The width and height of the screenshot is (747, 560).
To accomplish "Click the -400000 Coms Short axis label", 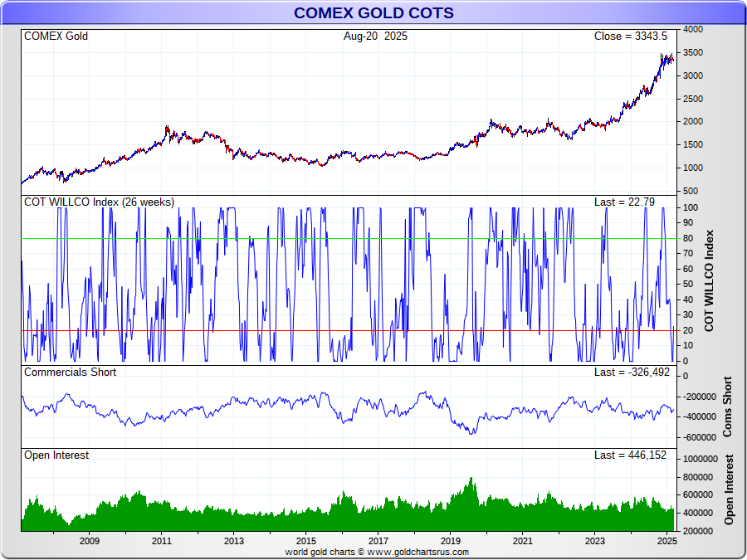I will (700, 416).
